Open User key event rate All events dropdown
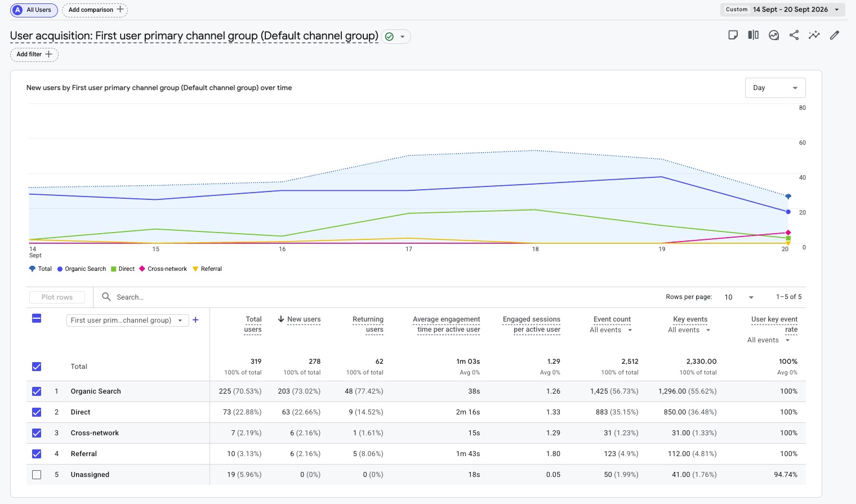The height and width of the screenshot is (504, 856). pyautogui.click(x=769, y=340)
